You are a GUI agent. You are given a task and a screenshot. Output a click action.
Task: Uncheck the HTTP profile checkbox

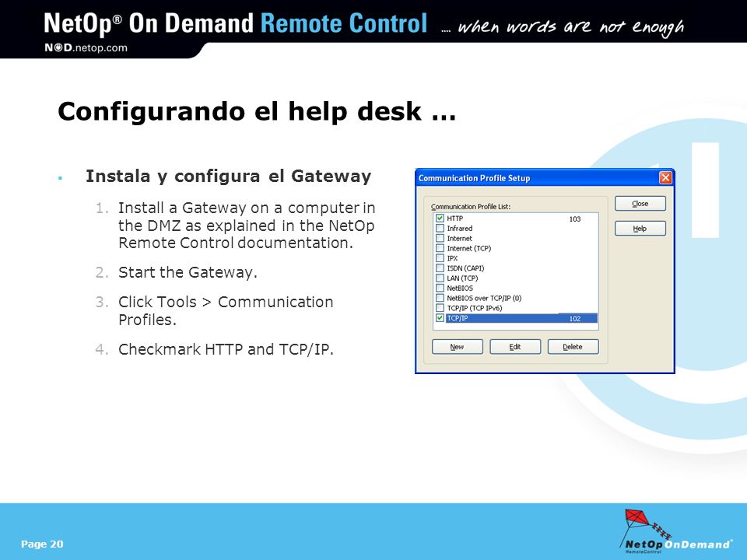440,218
